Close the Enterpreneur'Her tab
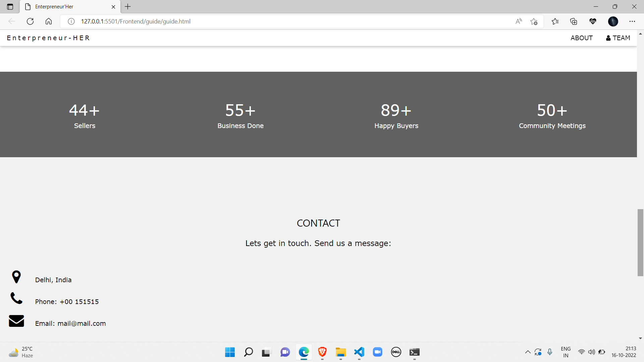The width and height of the screenshot is (644, 362). click(x=113, y=7)
